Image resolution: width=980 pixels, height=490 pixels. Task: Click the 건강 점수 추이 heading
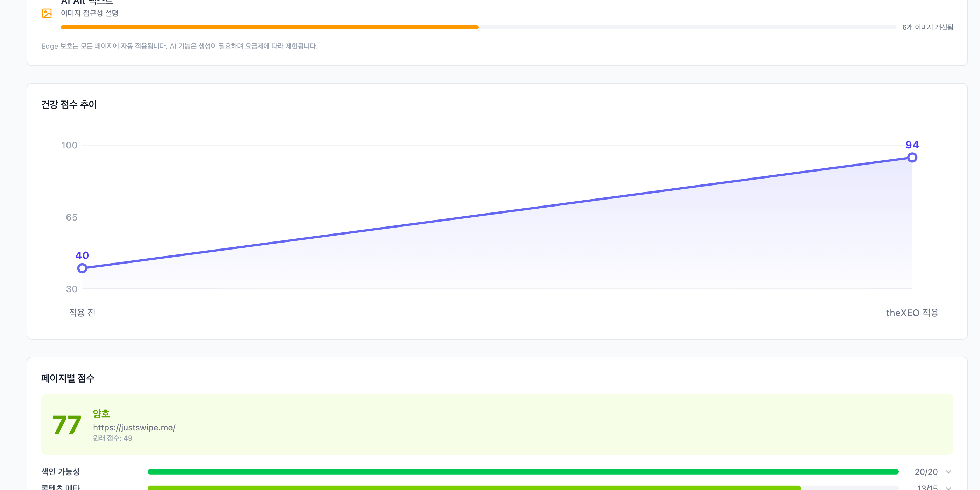(69, 104)
